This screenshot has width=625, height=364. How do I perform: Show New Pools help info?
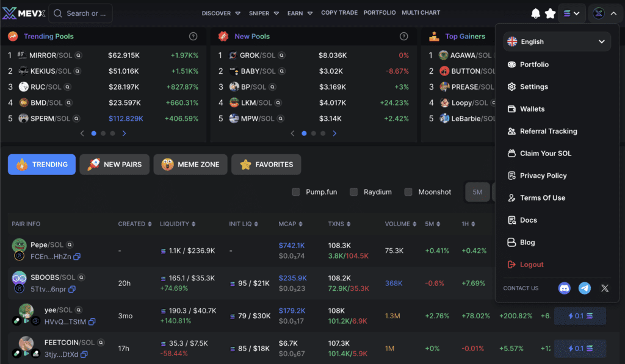tap(404, 36)
